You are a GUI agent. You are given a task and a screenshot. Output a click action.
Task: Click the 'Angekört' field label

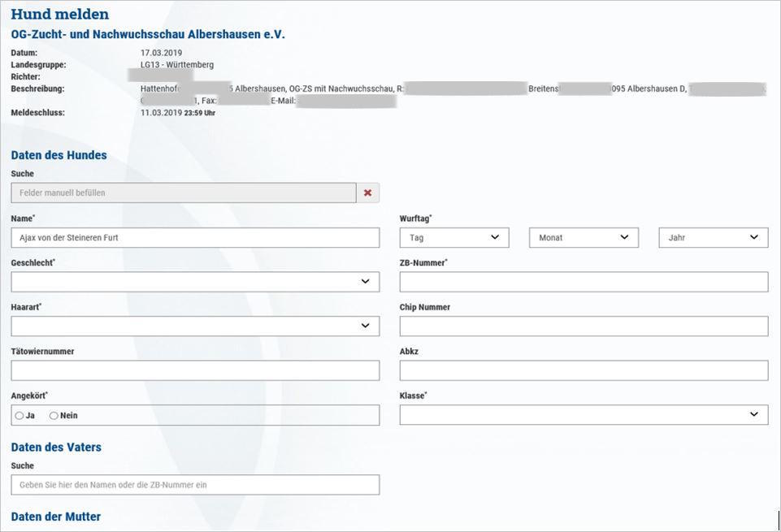coord(29,396)
